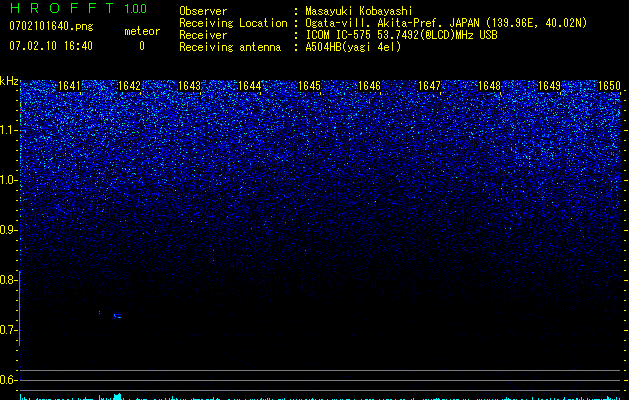Click the 0.9 kHz axis label

tap(8, 230)
